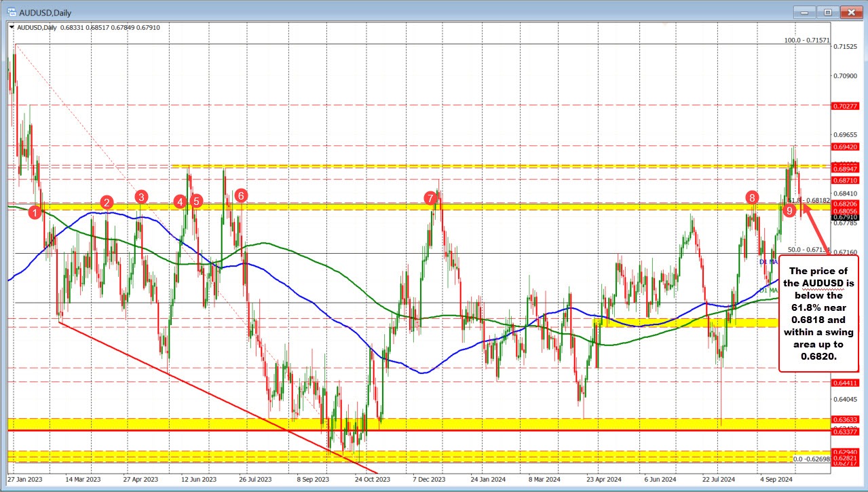Click marker 6 circle near July 2023
The width and height of the screenshot is (868, 492).
tap(241, 195)
